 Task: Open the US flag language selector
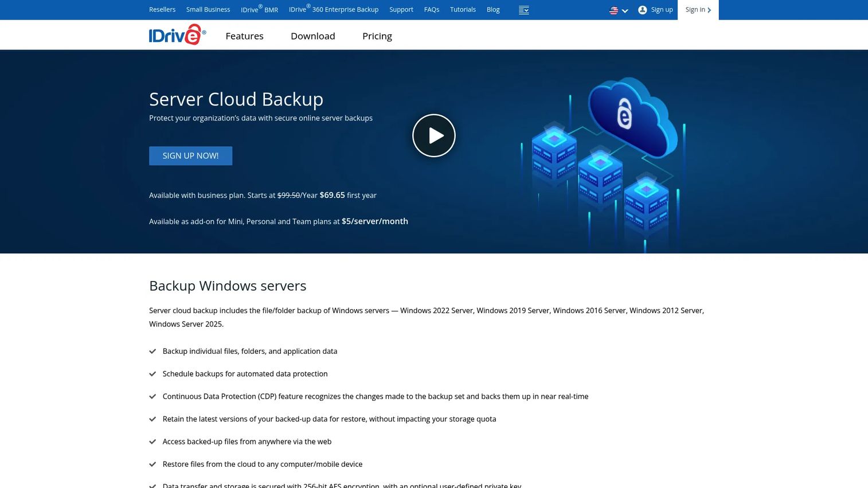619,10
